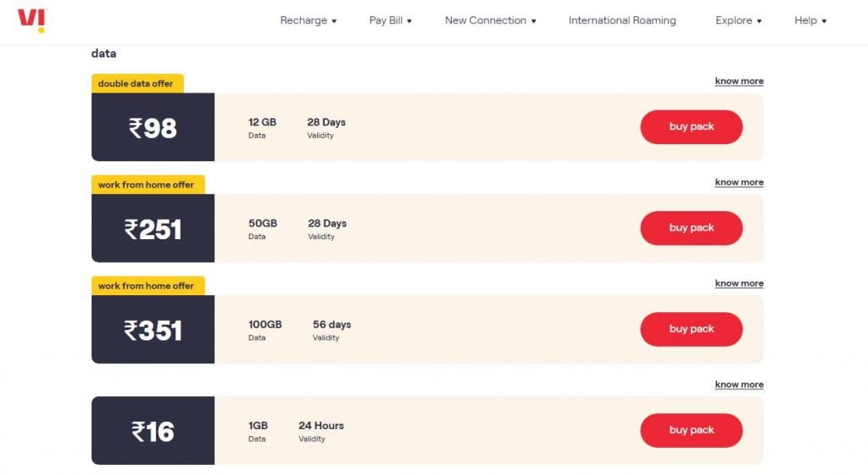Know more about the ₹251 pack
The height and width of the screenshot is (475, 868).
[739, 182]
